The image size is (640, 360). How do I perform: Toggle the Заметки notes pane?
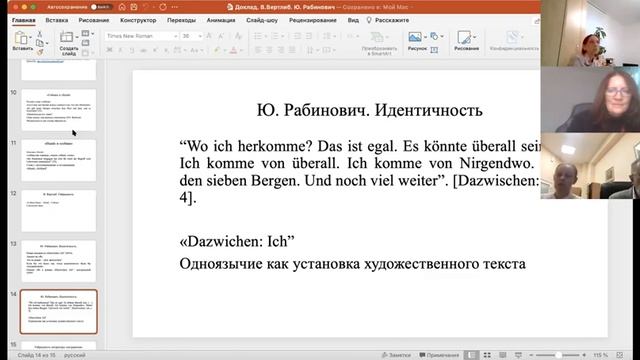(x=396, y=355)
